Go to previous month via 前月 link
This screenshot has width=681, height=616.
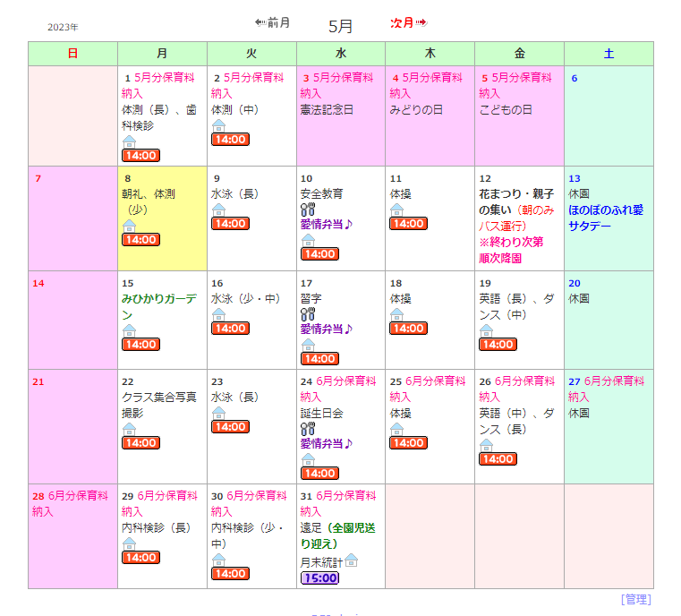(272, 22)
